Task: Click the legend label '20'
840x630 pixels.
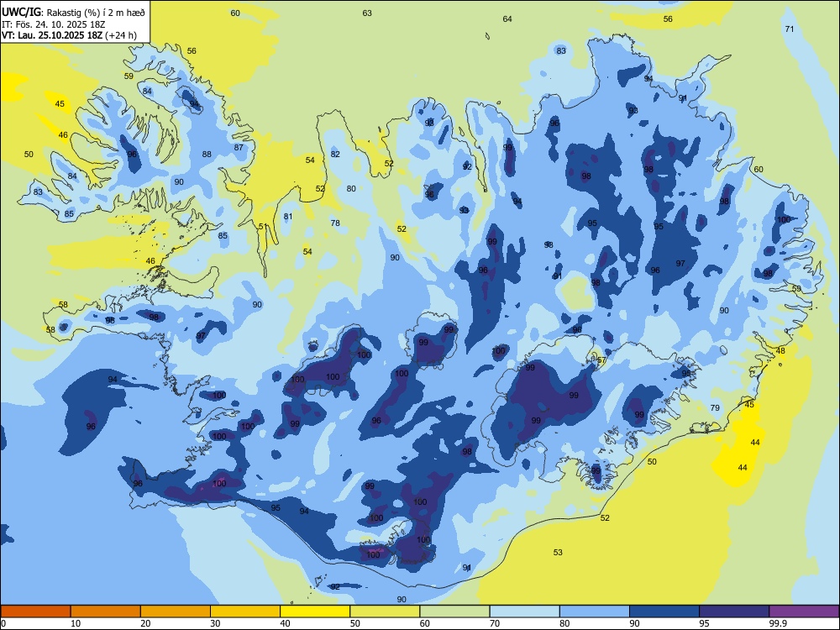Action: click(145, 623)
